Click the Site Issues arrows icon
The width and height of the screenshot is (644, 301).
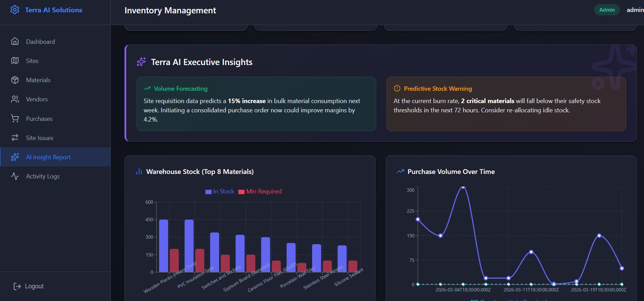tap(15, 138)
